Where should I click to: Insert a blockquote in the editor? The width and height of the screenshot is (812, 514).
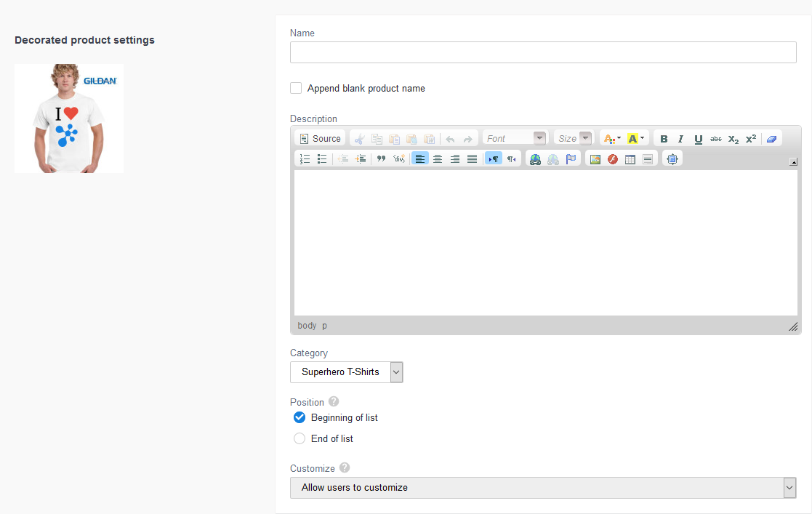point(380,158)
